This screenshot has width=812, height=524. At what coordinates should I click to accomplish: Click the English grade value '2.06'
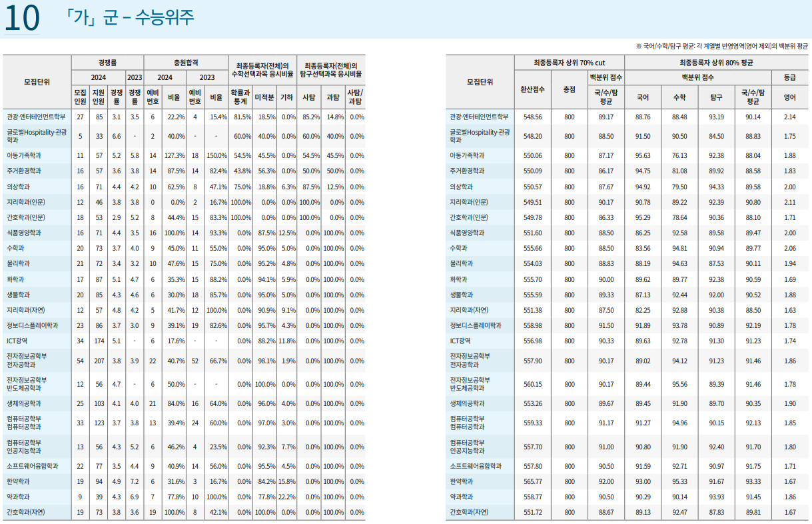coord(790,248)
